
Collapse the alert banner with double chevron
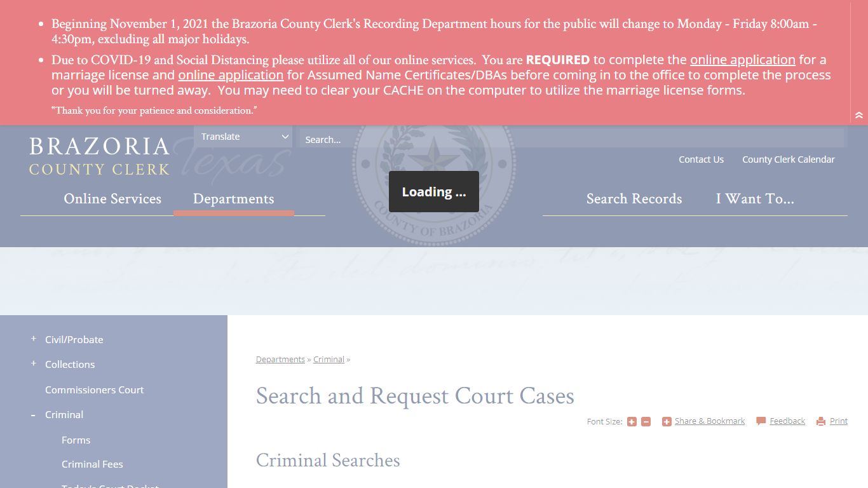pos(859,115)
